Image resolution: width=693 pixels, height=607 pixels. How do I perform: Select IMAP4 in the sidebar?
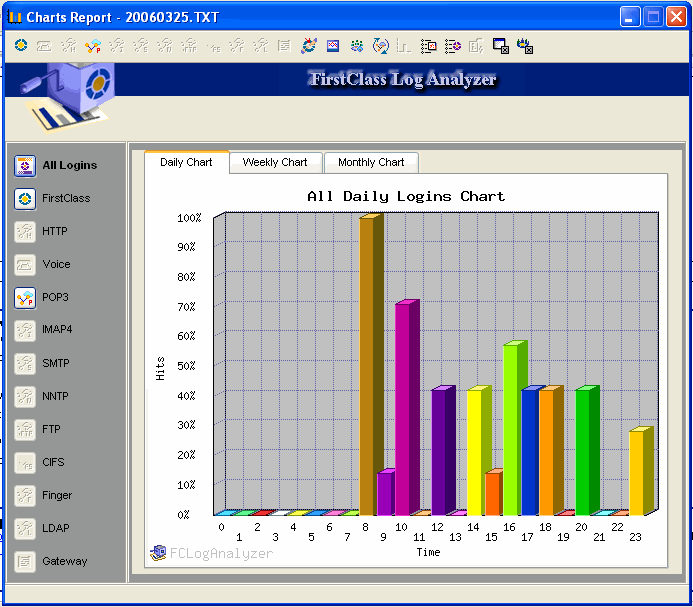(25, 330)
